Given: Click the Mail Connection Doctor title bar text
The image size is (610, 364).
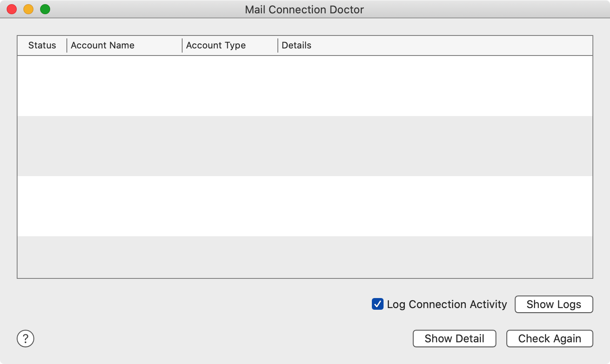Looking at the screenshot, I should pos(304,10).
